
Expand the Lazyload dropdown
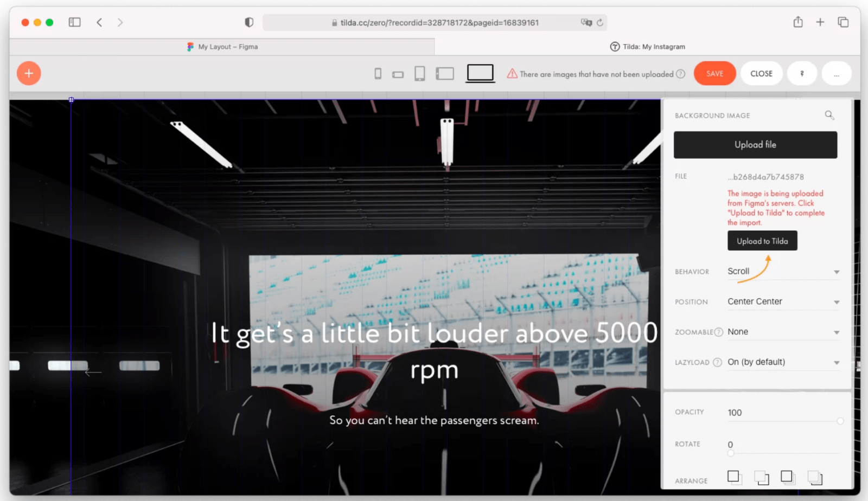click(x=783, y=362)
